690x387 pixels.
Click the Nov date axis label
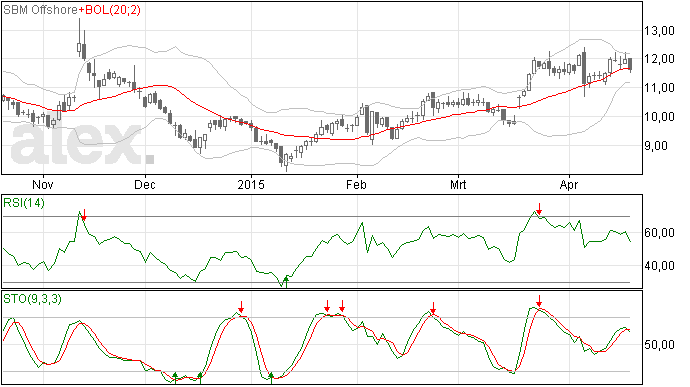coord(43,184)
